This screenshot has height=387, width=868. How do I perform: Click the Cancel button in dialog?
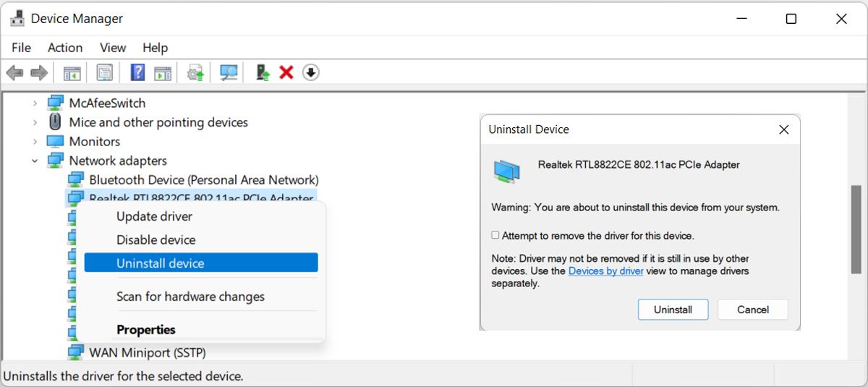pyautogui.click(x=753, y=310)
